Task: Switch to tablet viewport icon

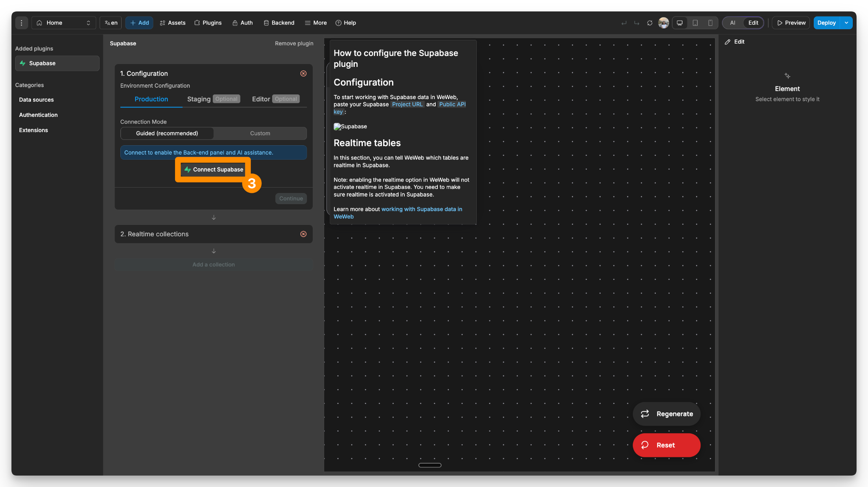Action: pyautogui.click(x=695, y=23)
